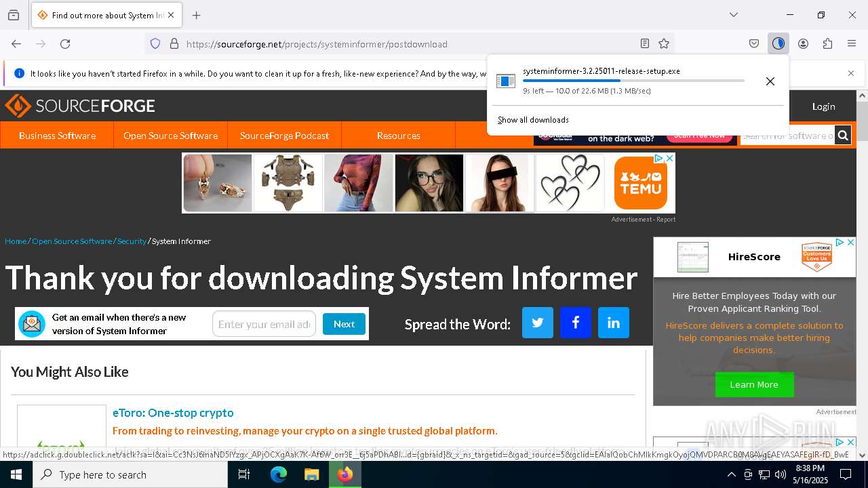Screen dimensions: 868x488
Task: Toggle reader view icon in address bar
Action: [645, 43]
